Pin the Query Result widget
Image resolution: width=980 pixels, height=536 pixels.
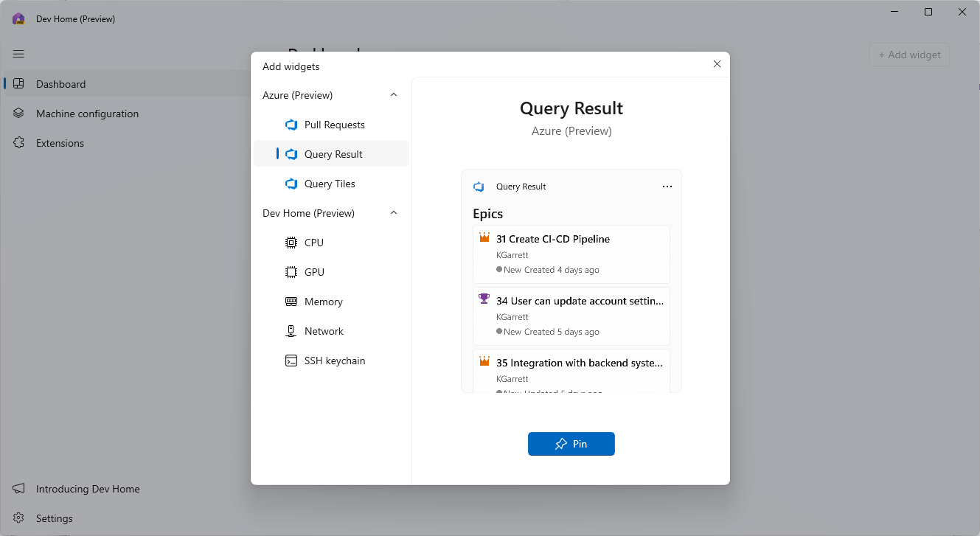[571, 444]
